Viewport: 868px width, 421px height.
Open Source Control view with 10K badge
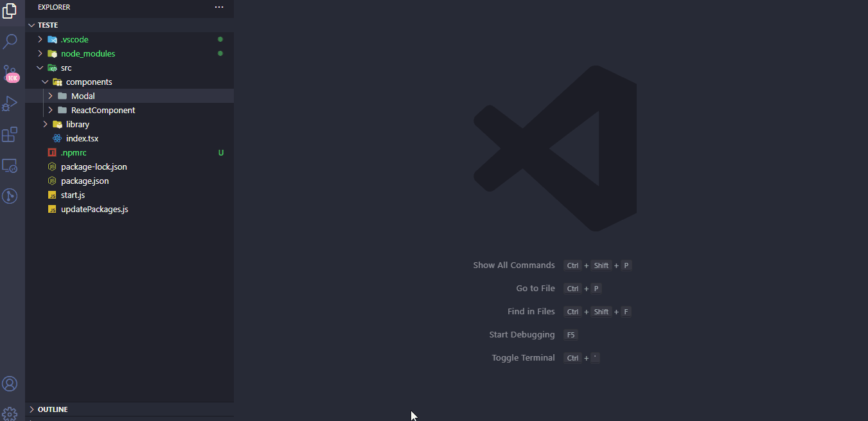click(x=10, y=73)
